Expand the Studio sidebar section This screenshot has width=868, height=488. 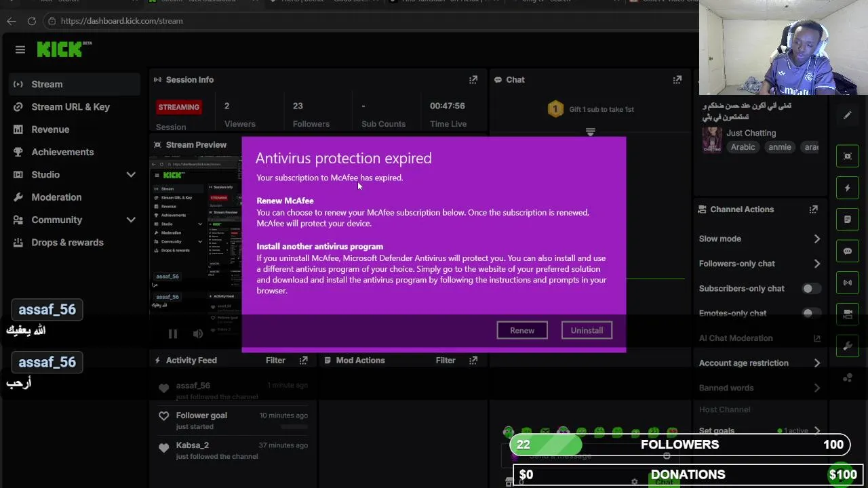point(131,175)
